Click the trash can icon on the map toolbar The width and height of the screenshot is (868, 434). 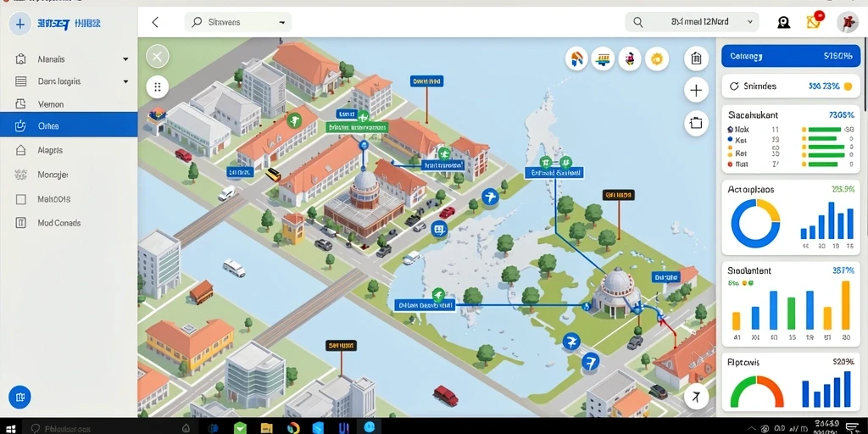tap(696, 58)
